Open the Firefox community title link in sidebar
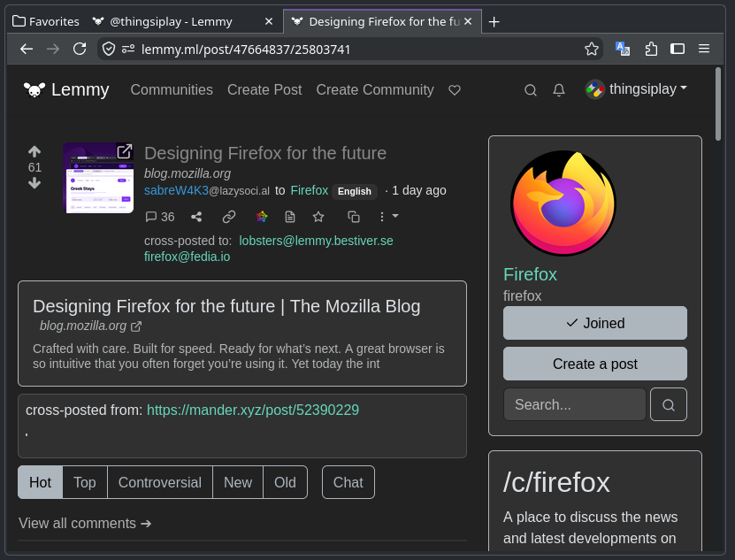 [530, 274]
